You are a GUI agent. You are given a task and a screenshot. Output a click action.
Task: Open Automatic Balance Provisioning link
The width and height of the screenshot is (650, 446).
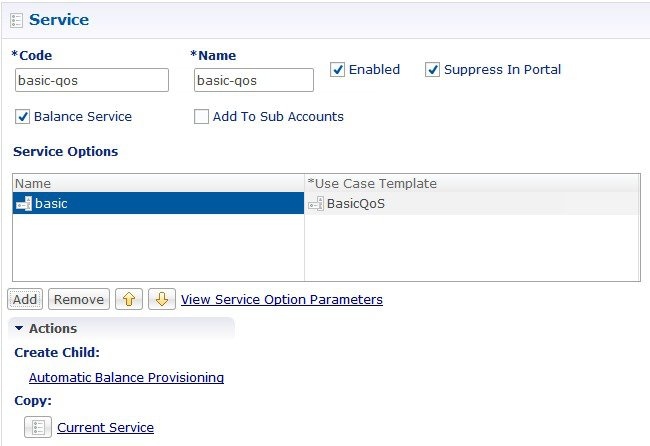(x=126, y=377)
